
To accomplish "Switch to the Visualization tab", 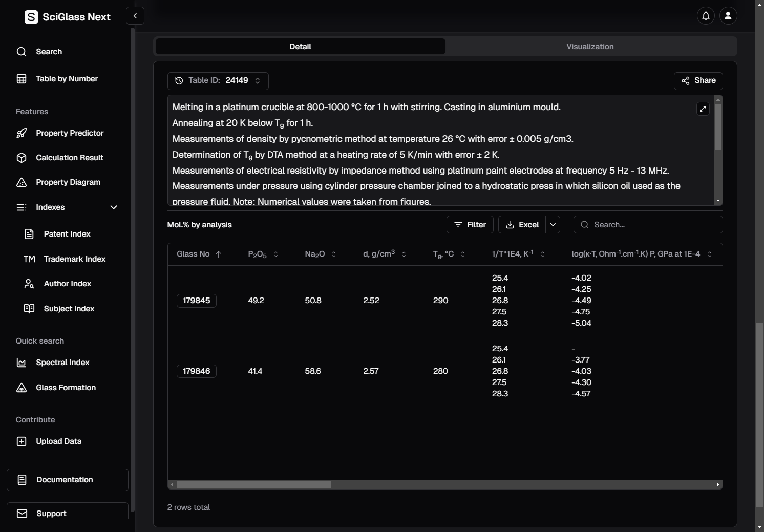I will click(590, 47).
